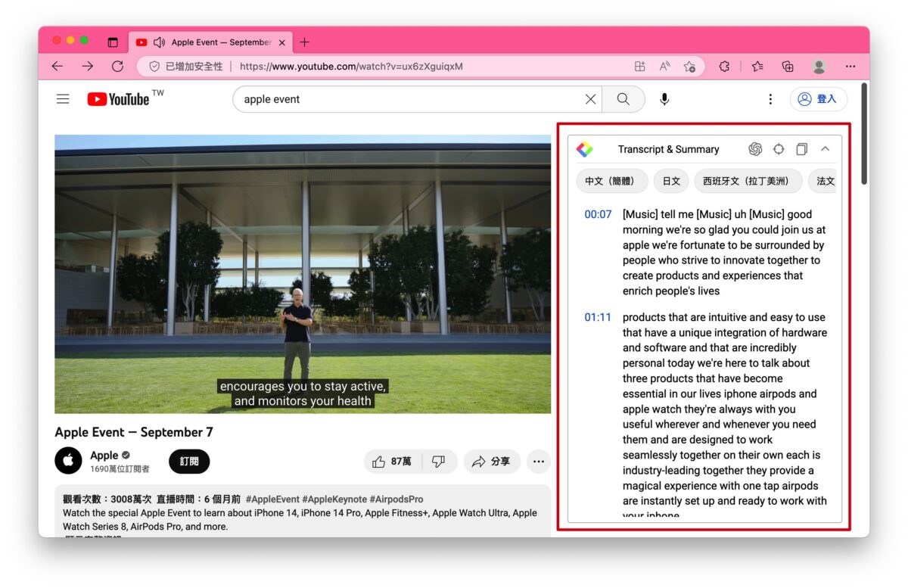The image size is (908, 588).
Task: Open the tab actions sidebar icon
Action: tap(113, 42)
